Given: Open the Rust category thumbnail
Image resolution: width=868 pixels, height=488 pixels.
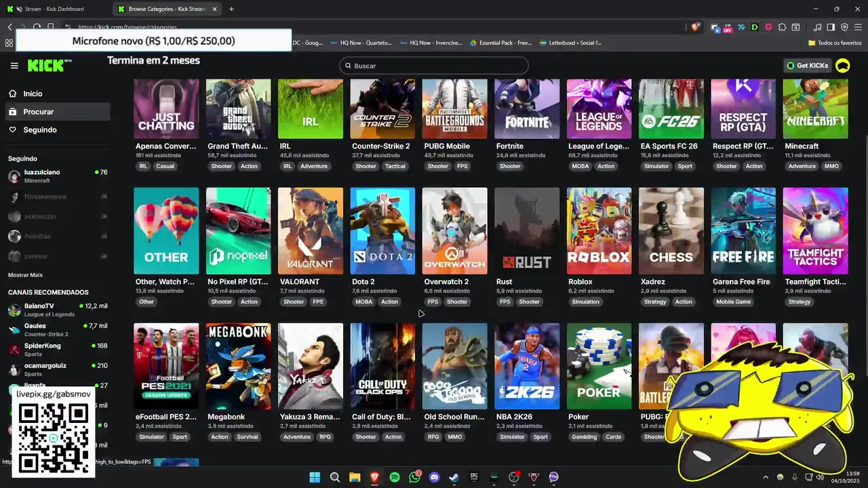Looking at the screenshot, I should click(527, 231).
